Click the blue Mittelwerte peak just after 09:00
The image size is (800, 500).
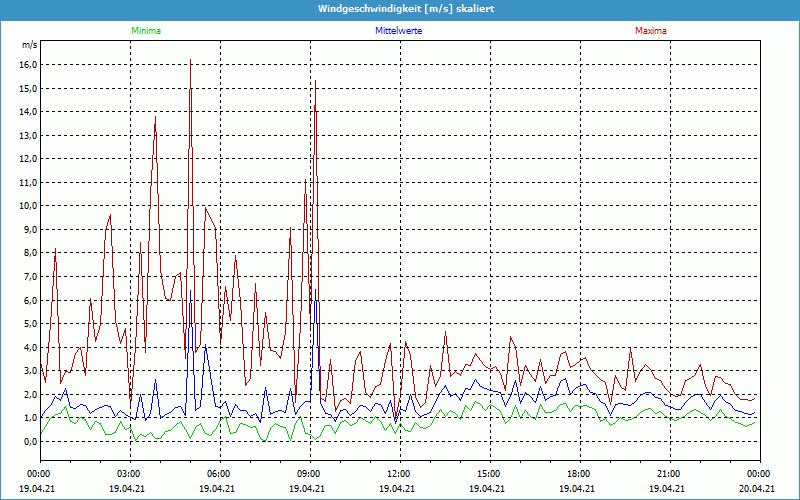pyautogui.click(x=316, y=290)
